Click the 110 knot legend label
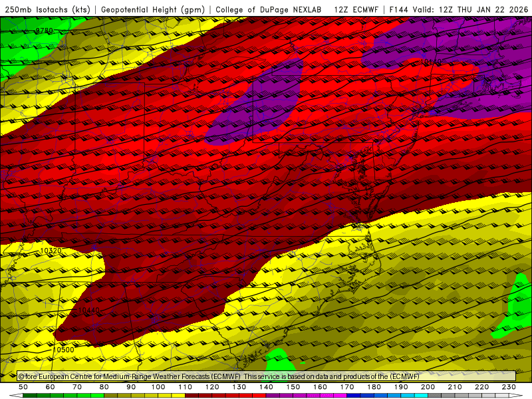 click(185, 387)
